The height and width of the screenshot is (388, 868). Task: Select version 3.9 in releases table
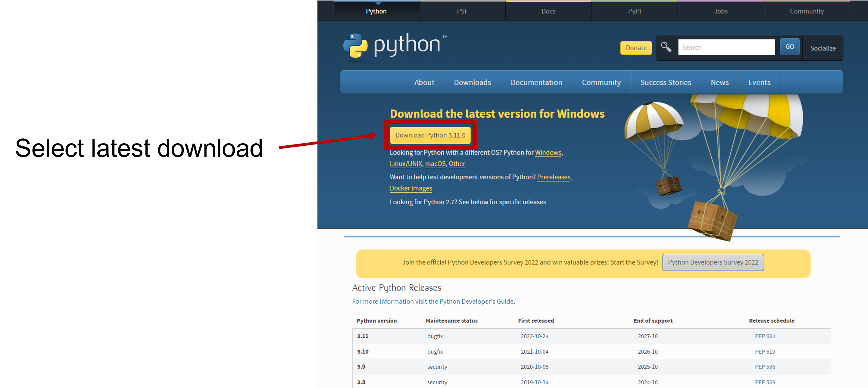pos(361,367)
